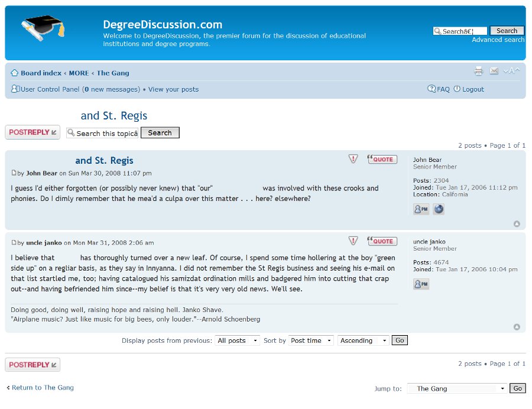The image size is (532, 409).
Task: Focus the header search input field
Action: pos(460,31)
